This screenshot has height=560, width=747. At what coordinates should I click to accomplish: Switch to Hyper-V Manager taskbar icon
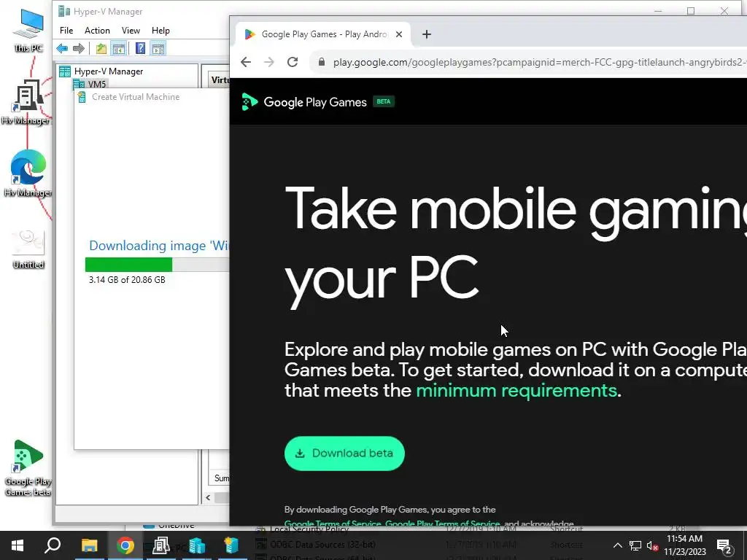click(x=196, y=545)
